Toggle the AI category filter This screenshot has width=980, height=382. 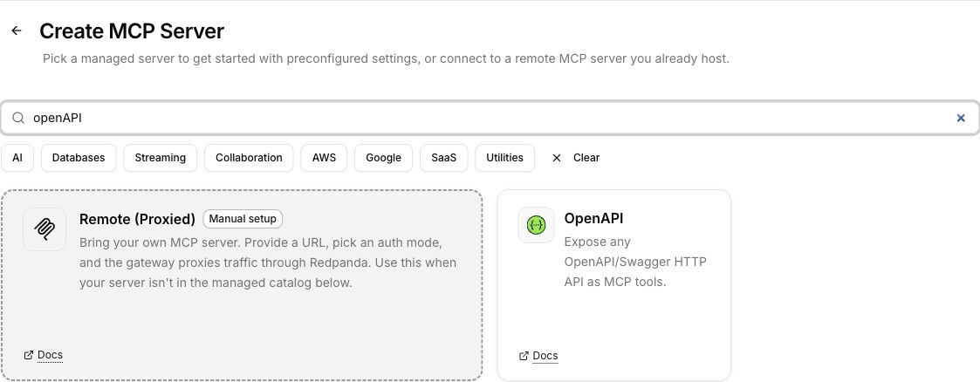17,158
